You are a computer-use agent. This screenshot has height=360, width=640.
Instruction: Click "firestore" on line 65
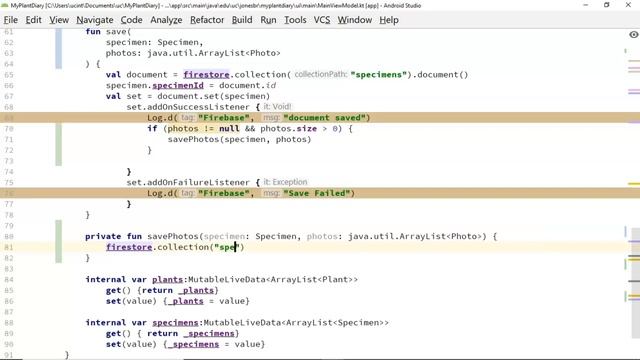tap(206, 75)
